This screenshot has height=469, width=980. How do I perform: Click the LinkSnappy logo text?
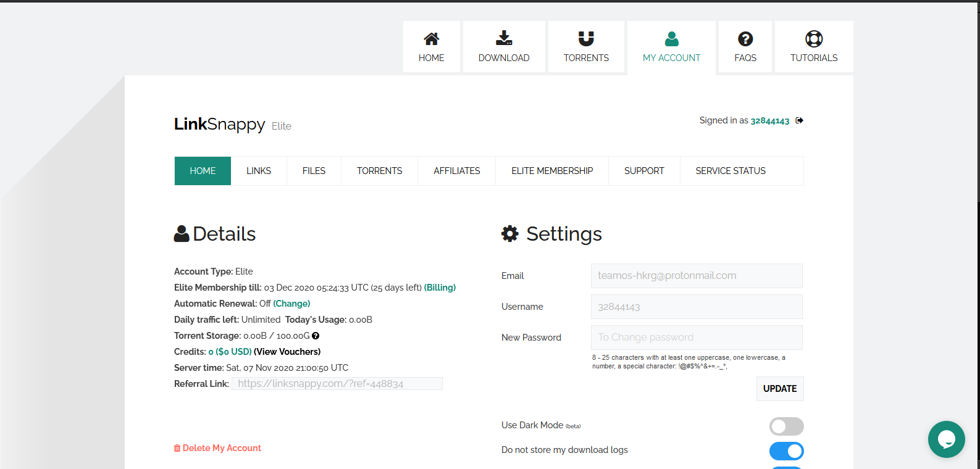(219, 124)
